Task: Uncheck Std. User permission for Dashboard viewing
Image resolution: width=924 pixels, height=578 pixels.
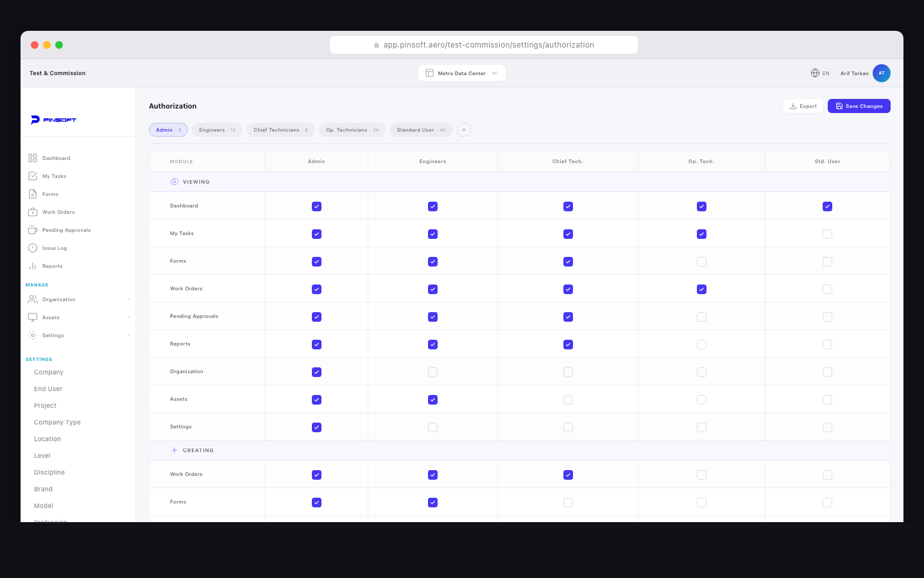Action: pos(827,206)
